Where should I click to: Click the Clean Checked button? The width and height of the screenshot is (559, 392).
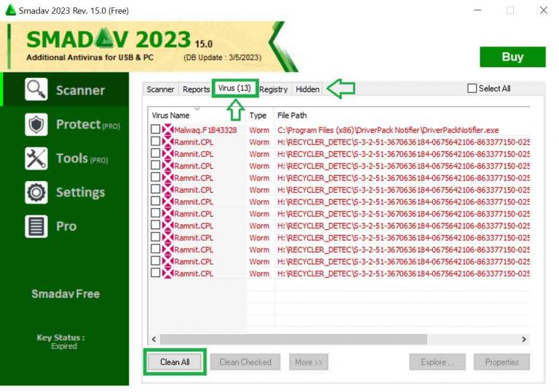coord(245,362)
